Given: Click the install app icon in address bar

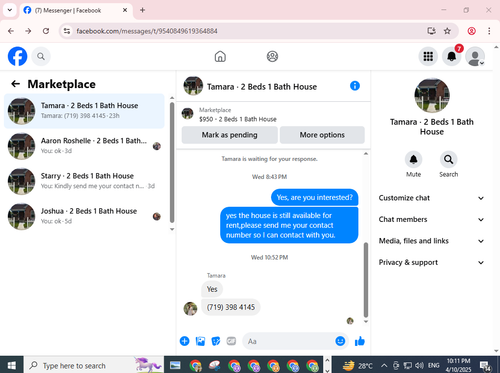Looking at the screenshot, I should (x=431, y=31).
